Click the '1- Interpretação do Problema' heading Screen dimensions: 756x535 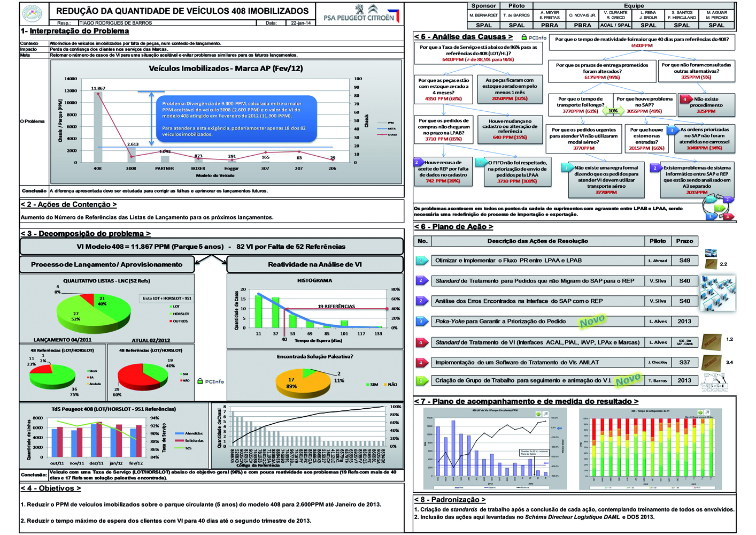[x=75, y=31]
